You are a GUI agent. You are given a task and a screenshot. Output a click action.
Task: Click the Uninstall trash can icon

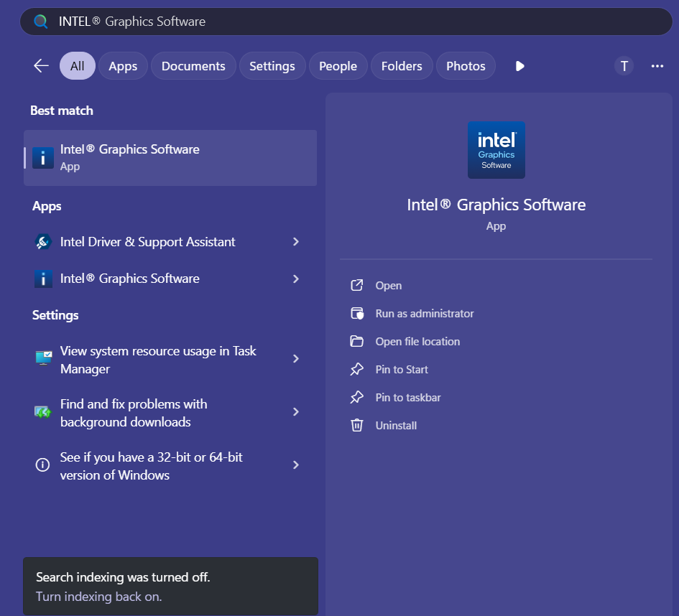357,425
